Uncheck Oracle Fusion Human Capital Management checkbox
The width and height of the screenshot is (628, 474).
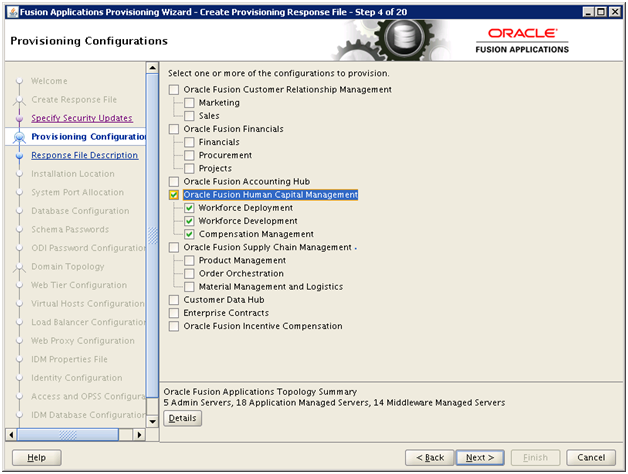click(174, 195)
